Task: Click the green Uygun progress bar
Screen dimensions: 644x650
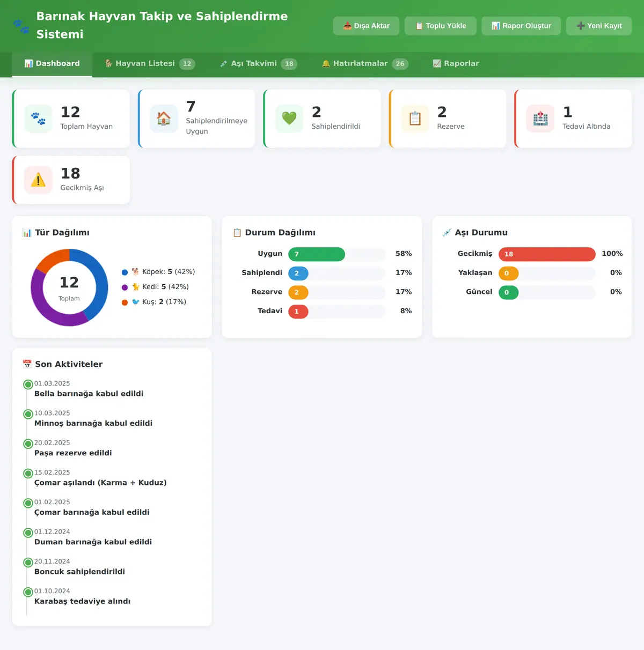Action: point(317,254)
